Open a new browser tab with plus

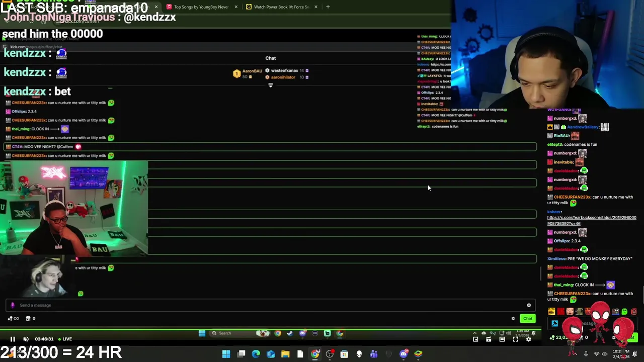coord(328,7)
